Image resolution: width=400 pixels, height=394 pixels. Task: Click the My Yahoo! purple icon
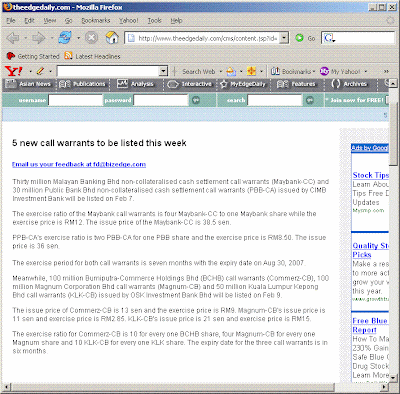[324, 71]
